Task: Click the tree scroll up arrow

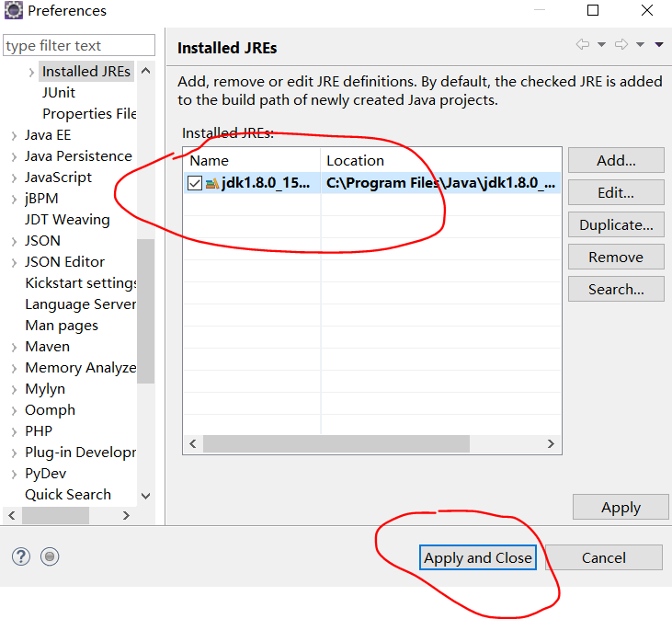Action: click(x=146, y=71)
